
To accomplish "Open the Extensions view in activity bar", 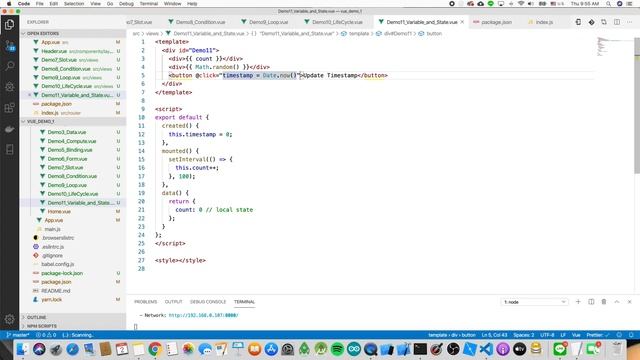I will pos(9,108).
